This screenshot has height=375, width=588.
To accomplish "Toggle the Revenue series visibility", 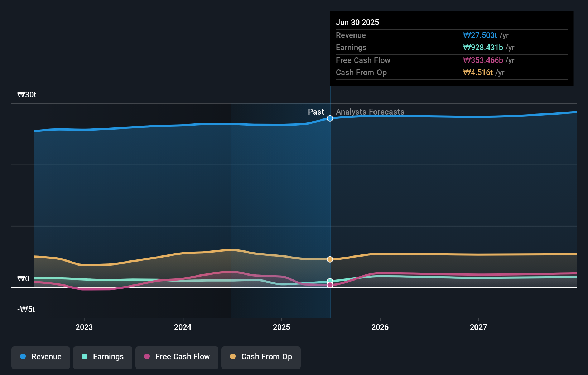I will pyautogui.click(x=40, y=357).
